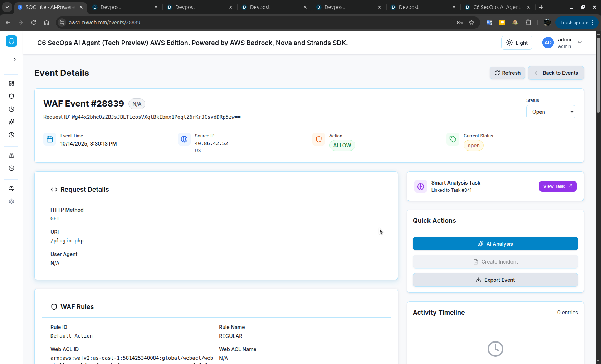Click the Rule ID value Default_Action

click(72, 336)
